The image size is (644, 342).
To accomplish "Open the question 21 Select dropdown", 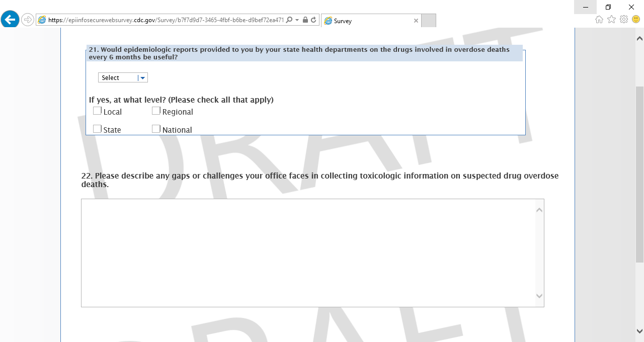I will tap(123, 77).
